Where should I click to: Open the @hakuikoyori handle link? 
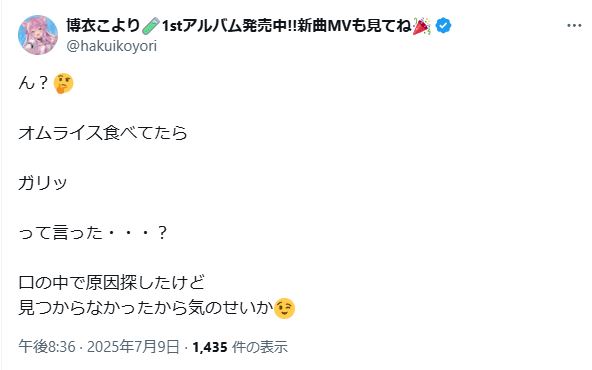point(111,46)
